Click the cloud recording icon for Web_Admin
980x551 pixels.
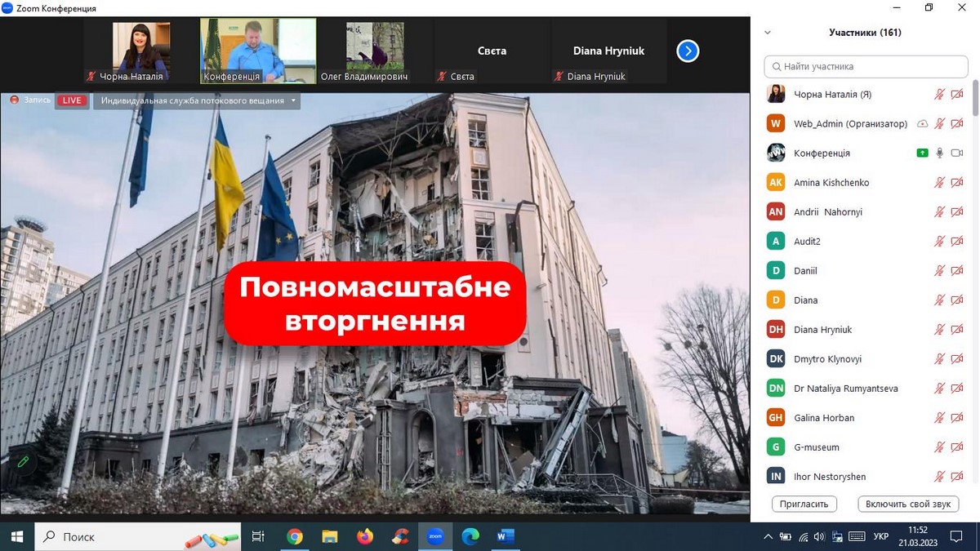coord(922,124)
